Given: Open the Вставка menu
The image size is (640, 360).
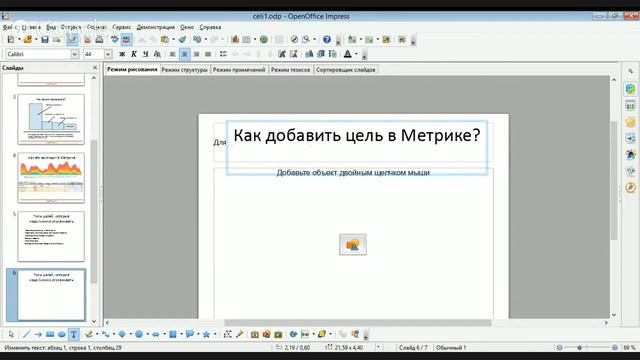Looking at the screenshot, I should click(71, 27).
